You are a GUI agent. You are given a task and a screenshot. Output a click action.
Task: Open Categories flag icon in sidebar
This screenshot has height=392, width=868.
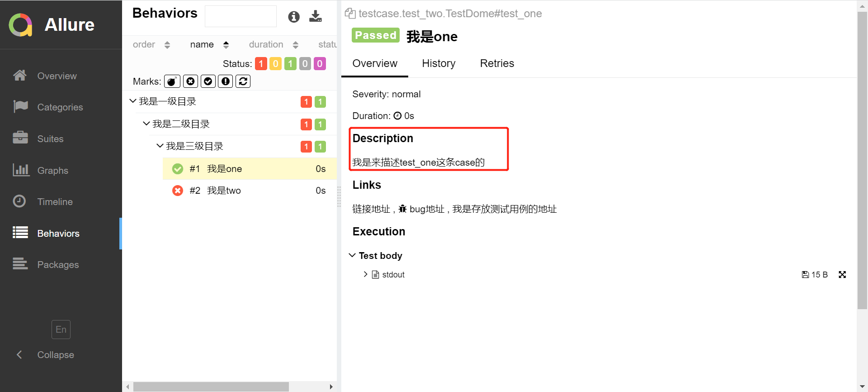click(20, 106)
